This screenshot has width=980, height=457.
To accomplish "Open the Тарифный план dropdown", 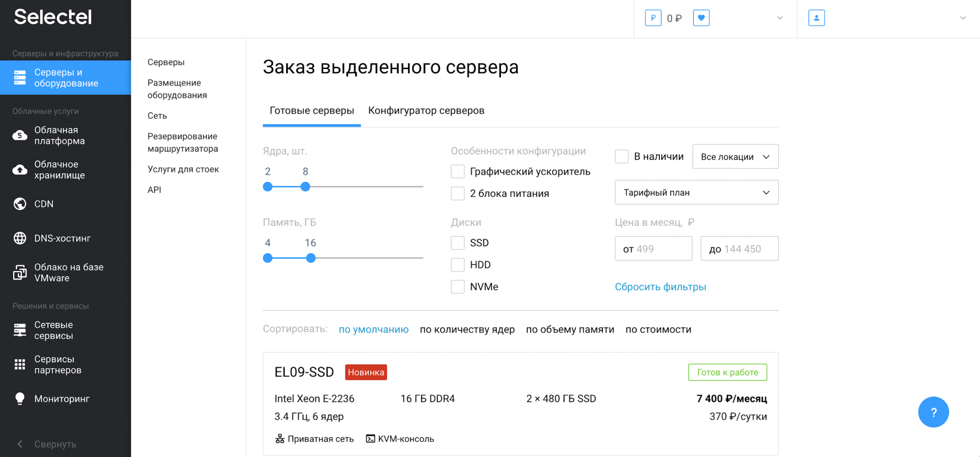I will 696,192.
